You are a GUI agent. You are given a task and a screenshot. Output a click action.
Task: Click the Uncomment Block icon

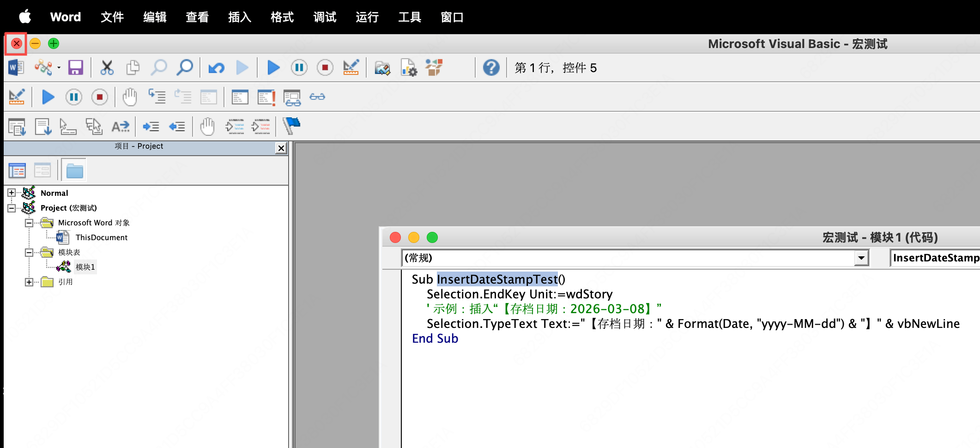(261, 127)
